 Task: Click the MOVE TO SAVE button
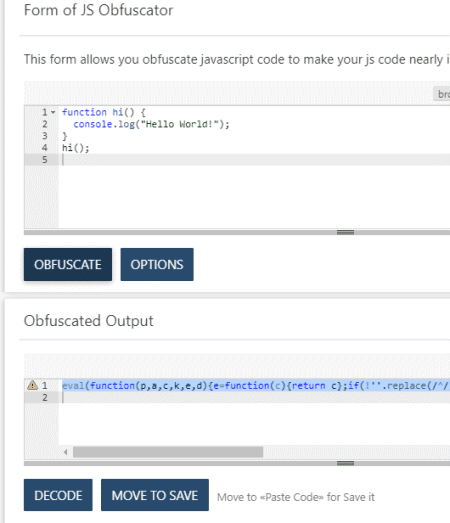tap(155, 495)
